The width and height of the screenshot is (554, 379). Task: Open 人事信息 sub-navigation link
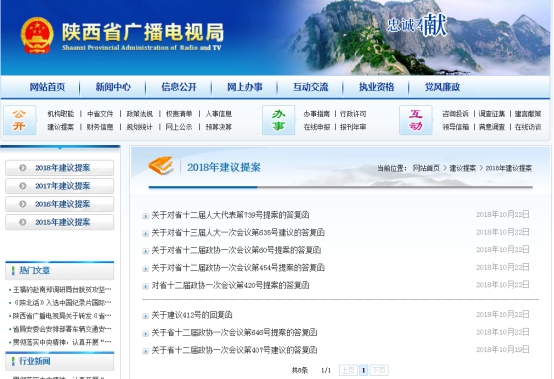click(218, 114)
